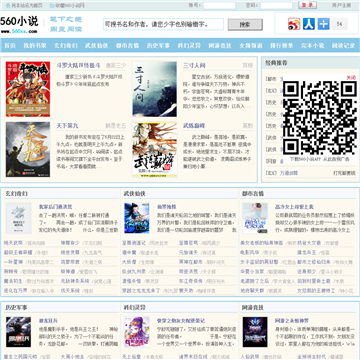This screenshot has width=360, height=360.
Task: Click the red 登录 login button
Action: (307, 5)
